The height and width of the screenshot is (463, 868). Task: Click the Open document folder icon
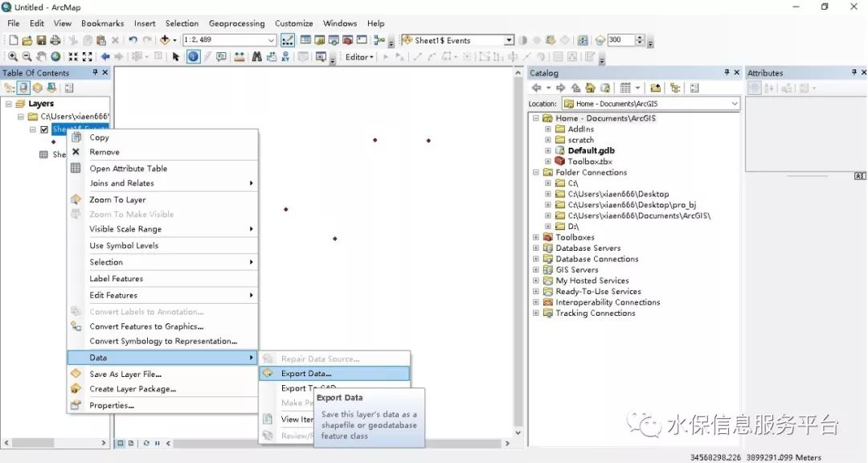(27, 40)
